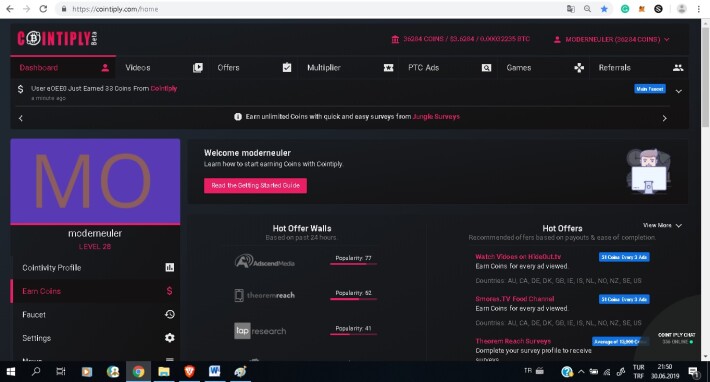Click the Chrome profile avatar icon
The height and width of the screenshot is (382, 710).
coord(681,9)
